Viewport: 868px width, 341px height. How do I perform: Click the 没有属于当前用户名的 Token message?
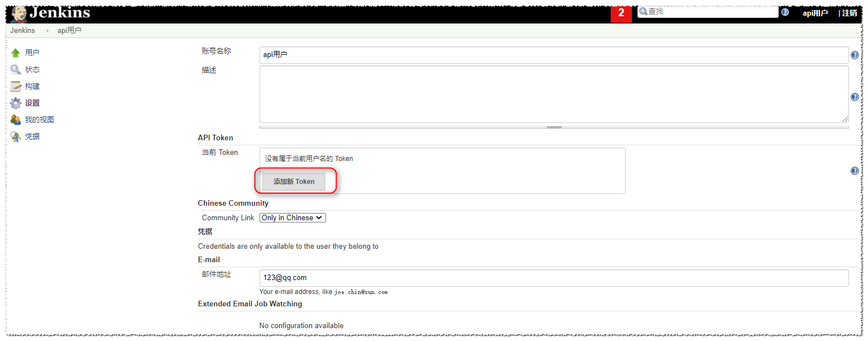coord(309,159)
